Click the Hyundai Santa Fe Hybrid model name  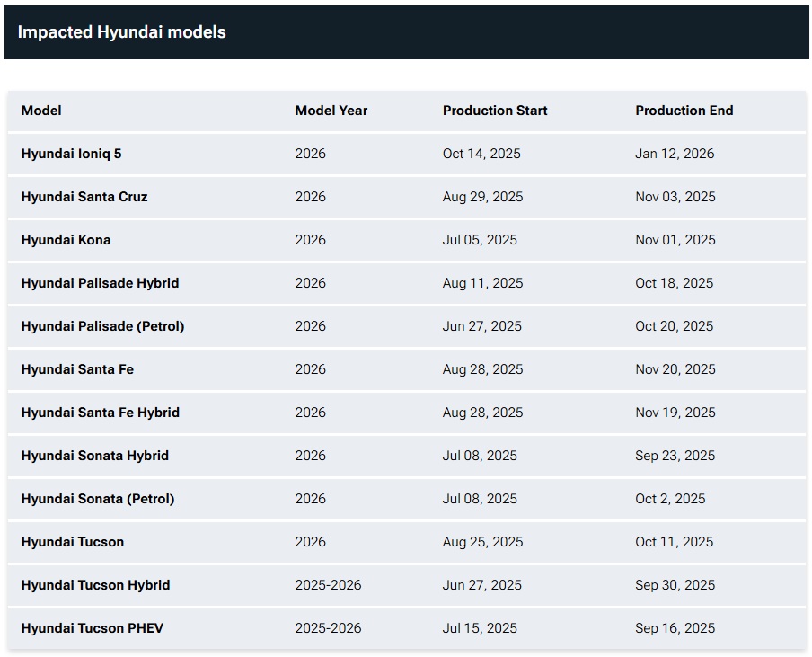pos(100,413)
